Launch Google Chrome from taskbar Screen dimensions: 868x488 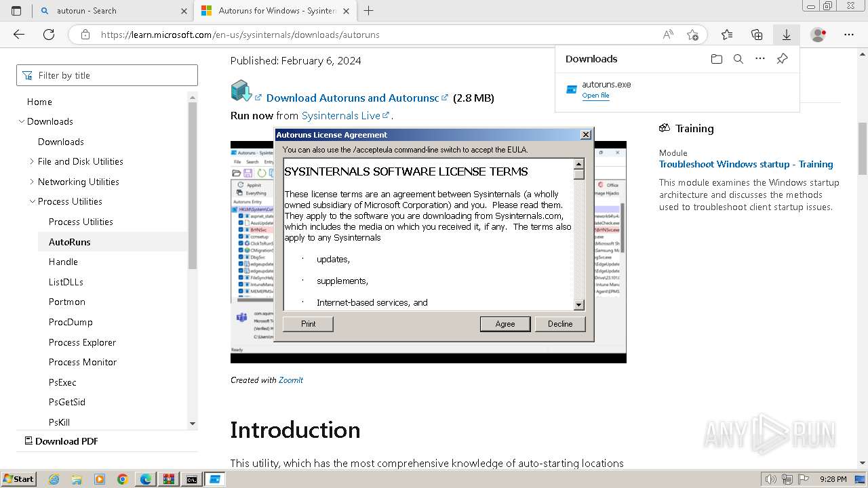pyautogui.click(x=123, y=479)
